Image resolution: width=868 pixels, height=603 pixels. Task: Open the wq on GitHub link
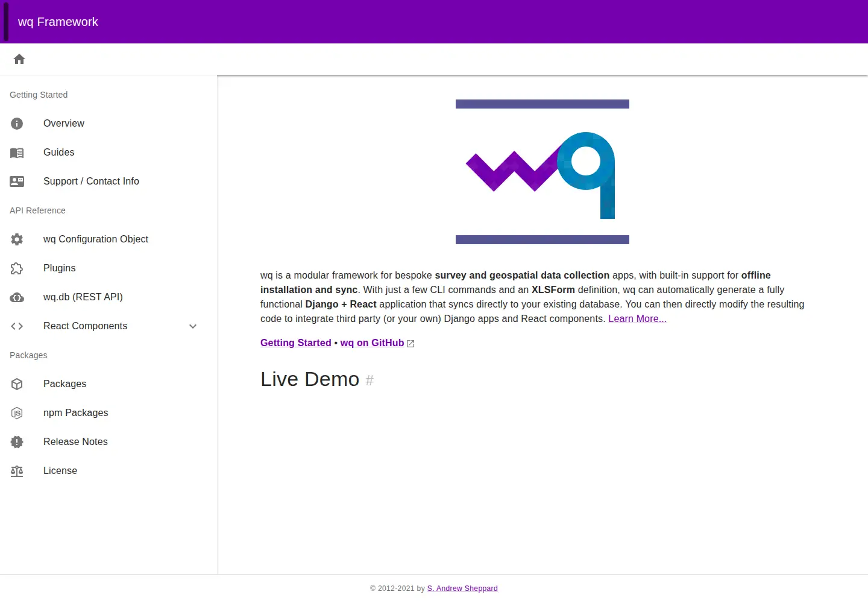coord(372,343)
